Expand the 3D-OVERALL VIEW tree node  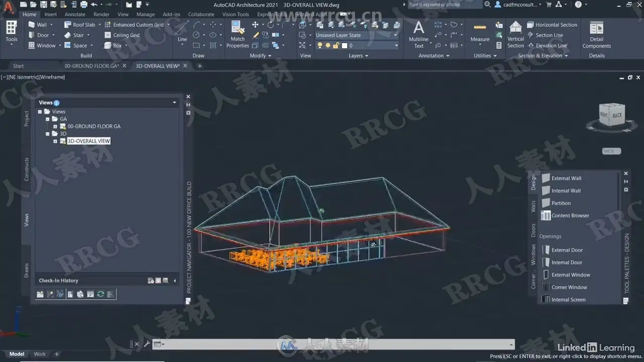click(x=55, y=141)
